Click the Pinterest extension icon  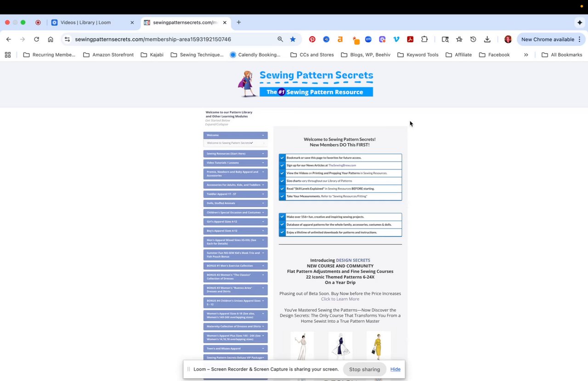312,39
